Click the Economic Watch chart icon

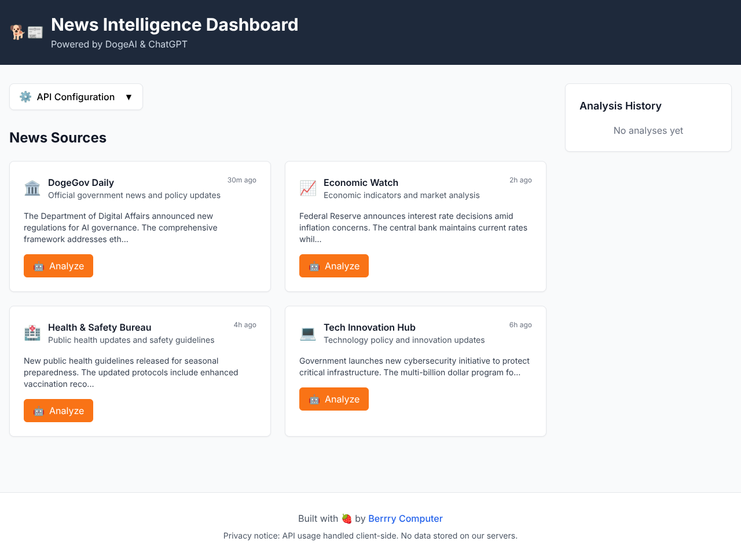point(308,188)
